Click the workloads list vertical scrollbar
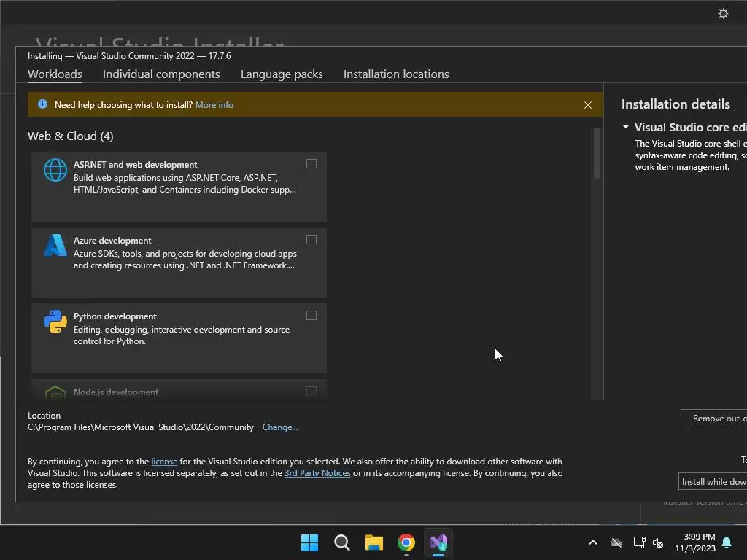 tap(597, 153)
